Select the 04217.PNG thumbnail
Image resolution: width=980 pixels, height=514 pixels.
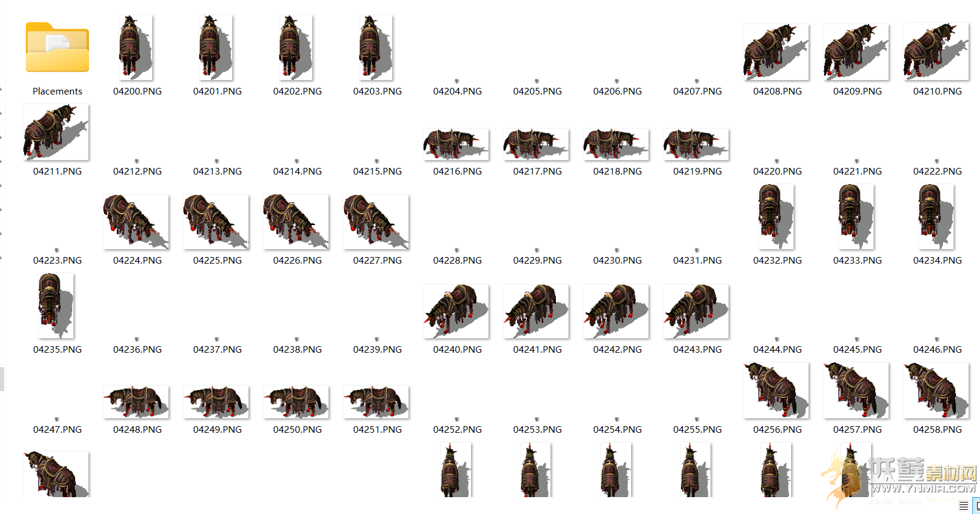[536, 144]
